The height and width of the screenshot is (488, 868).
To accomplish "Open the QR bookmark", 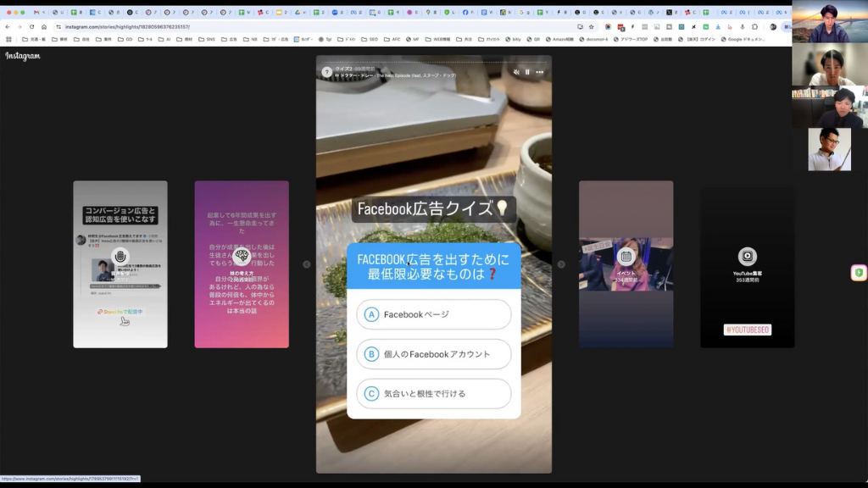I will (533, 39).
